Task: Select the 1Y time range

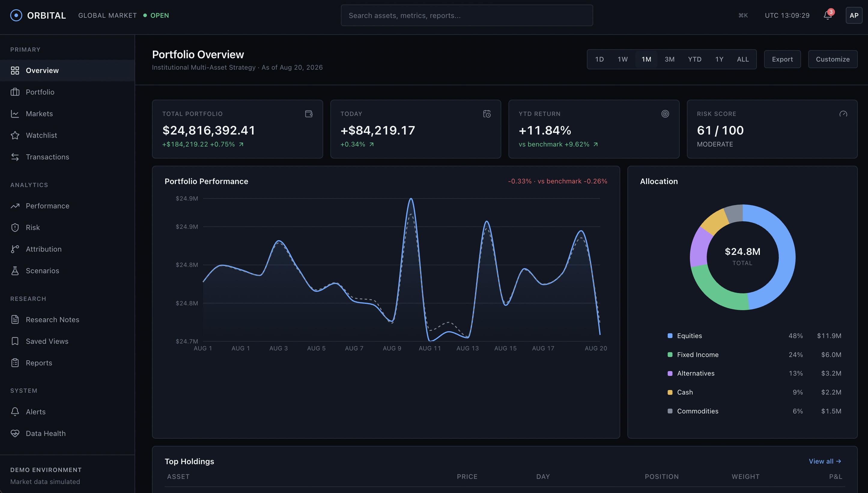Action: click(719, 59)
